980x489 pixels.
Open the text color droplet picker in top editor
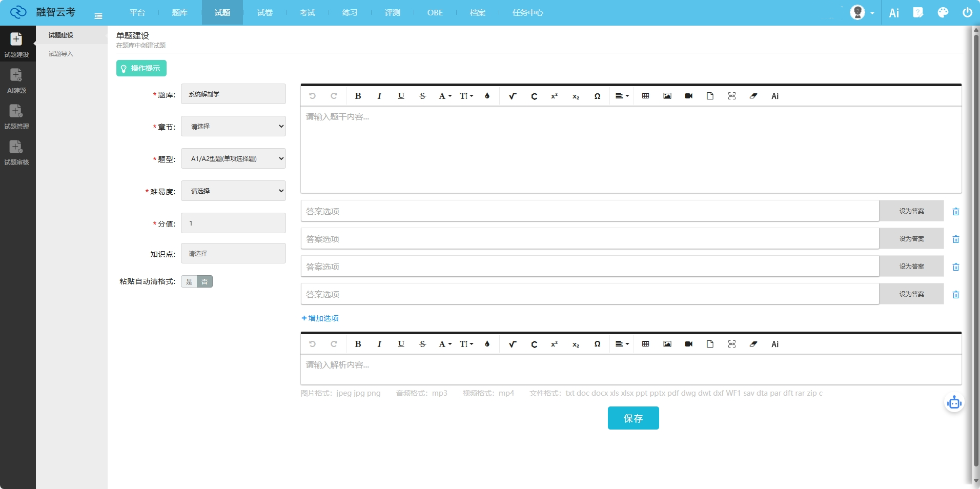[x=487, y=96]
